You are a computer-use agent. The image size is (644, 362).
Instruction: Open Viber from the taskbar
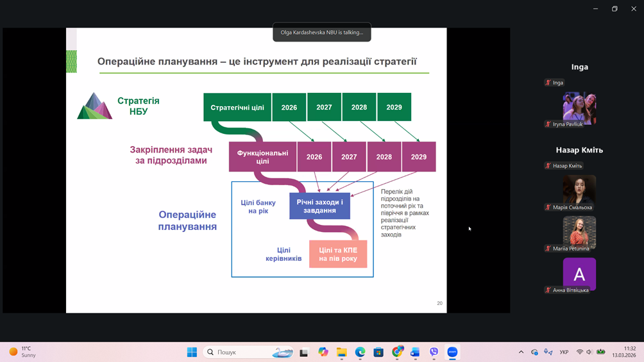click(x=434, y=352)
